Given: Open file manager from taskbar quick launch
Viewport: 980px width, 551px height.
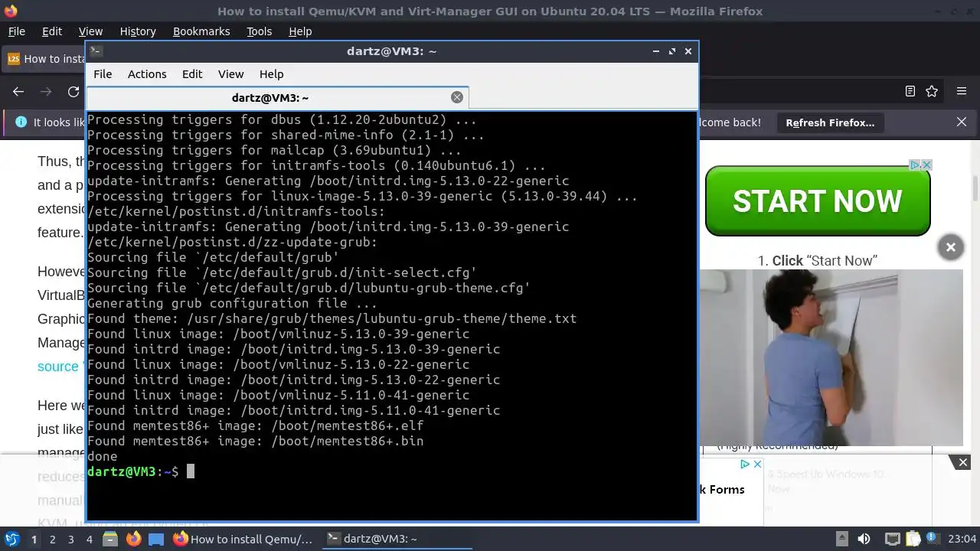Looking at the screenshot, I should (111, 539).
